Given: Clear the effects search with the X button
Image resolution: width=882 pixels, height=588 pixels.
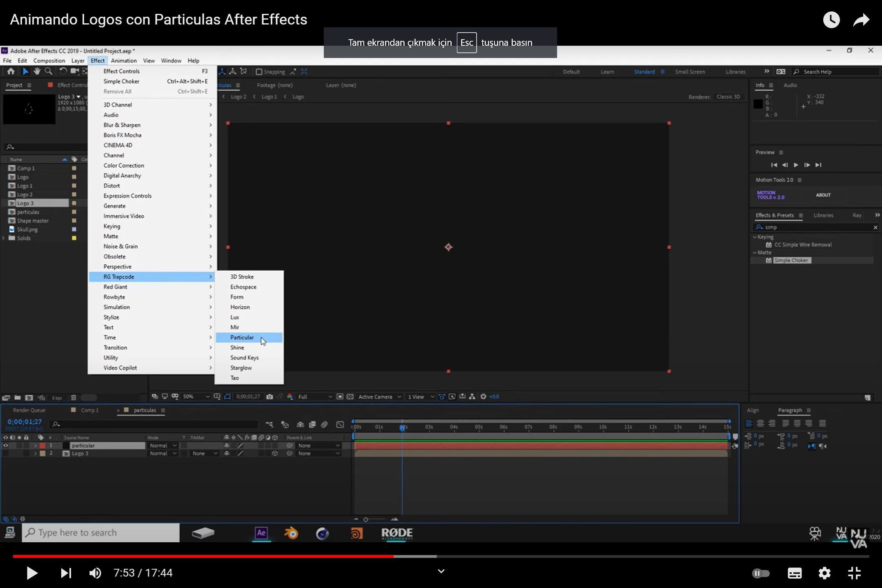Looking at the screenshot, I should coord(875,227).
